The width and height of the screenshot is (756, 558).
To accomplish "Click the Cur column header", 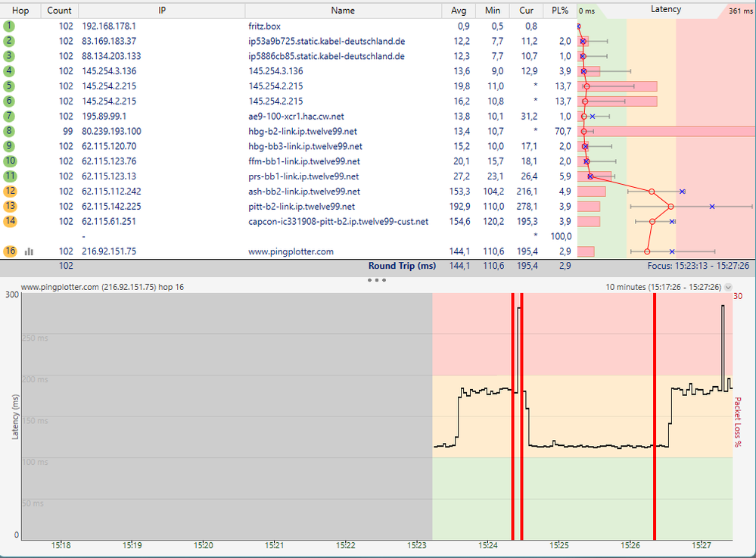I will click(526, 10).
